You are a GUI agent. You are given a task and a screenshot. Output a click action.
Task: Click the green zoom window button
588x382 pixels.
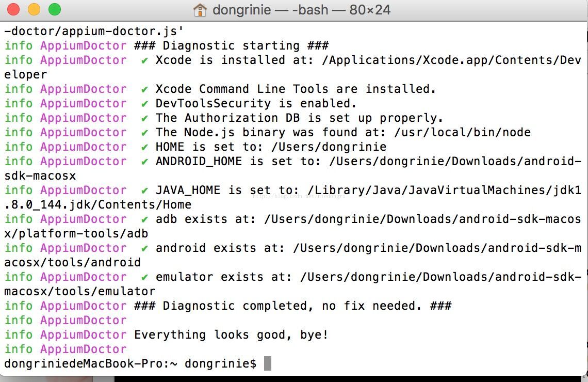tap(55, 9)
